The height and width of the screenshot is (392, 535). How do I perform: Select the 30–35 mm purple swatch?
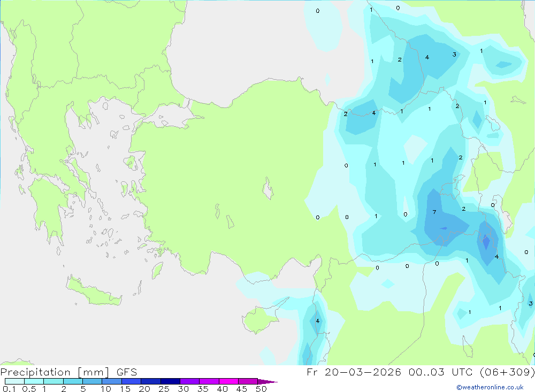click(x=190, y=381)
